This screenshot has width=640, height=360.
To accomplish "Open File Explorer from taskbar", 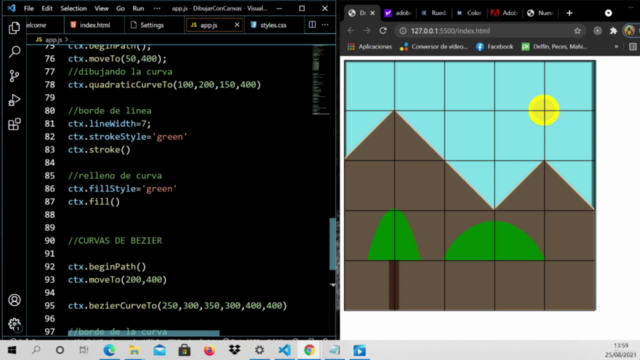I will pyautogui.click(x=134, y=350).
